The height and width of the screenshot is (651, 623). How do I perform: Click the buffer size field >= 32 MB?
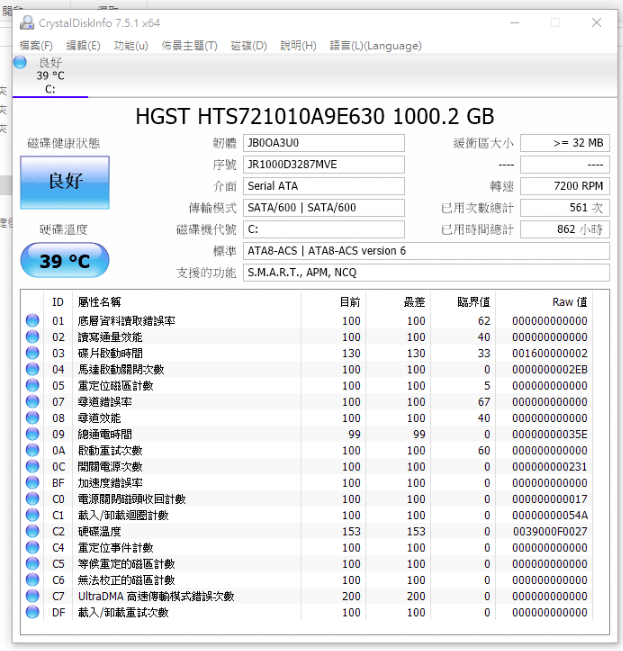(x=565, y=143)
